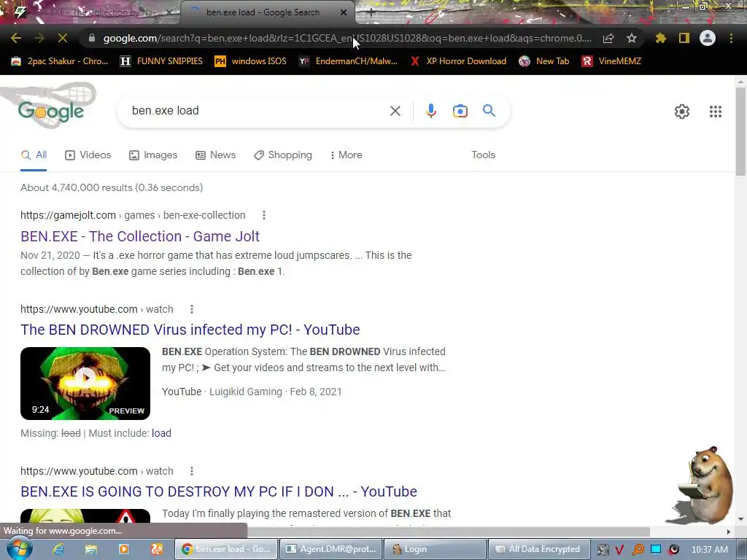Click the vertical page scrollbar thumb
Image resolution: width=747 pixels, height=560 pixels.
pos(740,131)
